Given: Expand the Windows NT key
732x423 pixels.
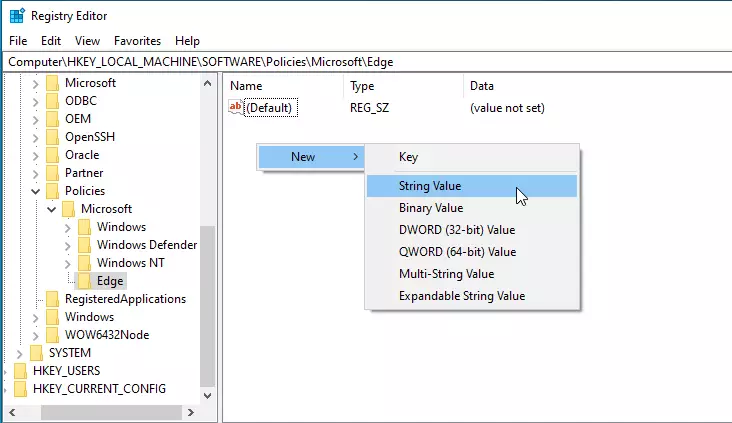Looking at the screenshot, I should click(68, 264).
